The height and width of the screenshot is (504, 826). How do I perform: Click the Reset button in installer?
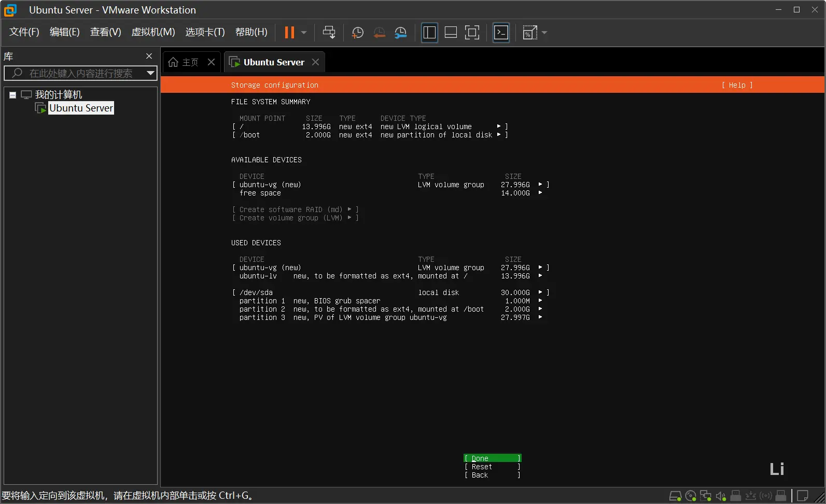point(492,467)
